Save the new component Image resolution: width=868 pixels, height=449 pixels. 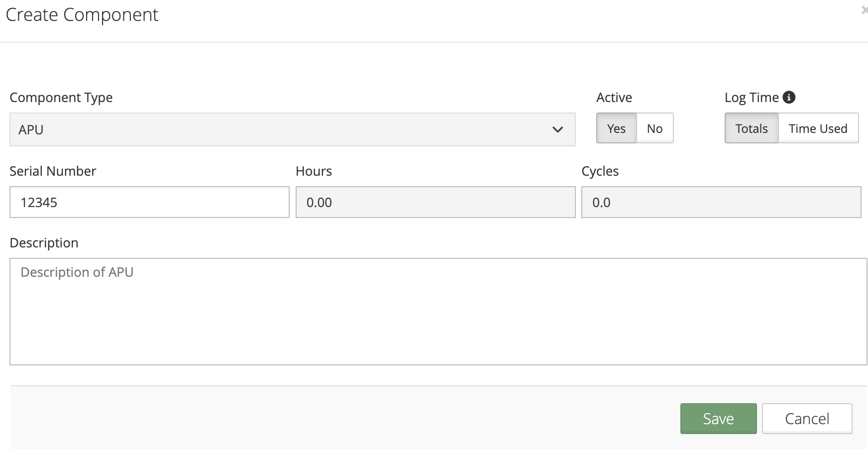(718, 419)
